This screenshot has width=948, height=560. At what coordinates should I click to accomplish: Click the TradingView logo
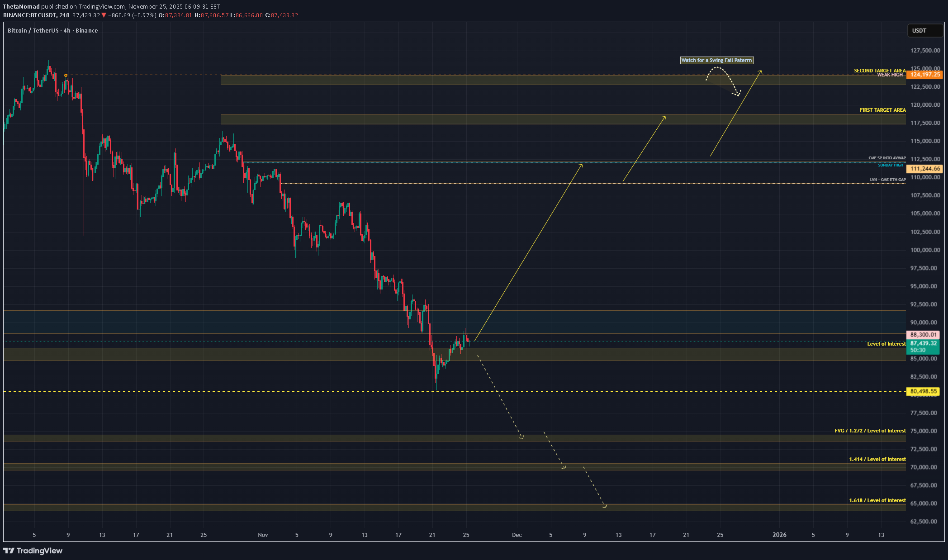[33, 551]
